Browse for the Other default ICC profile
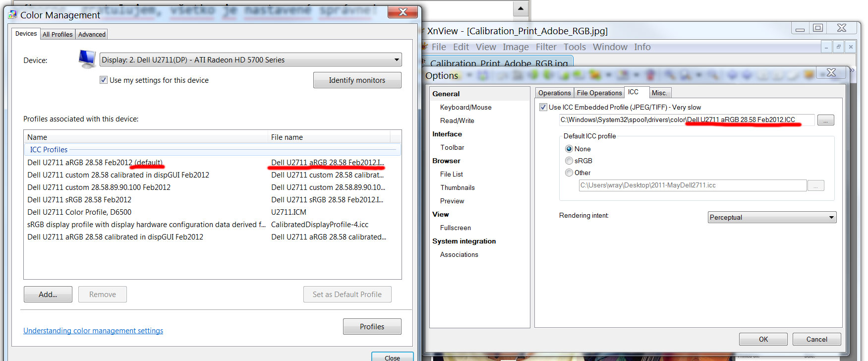 point(815,185)
